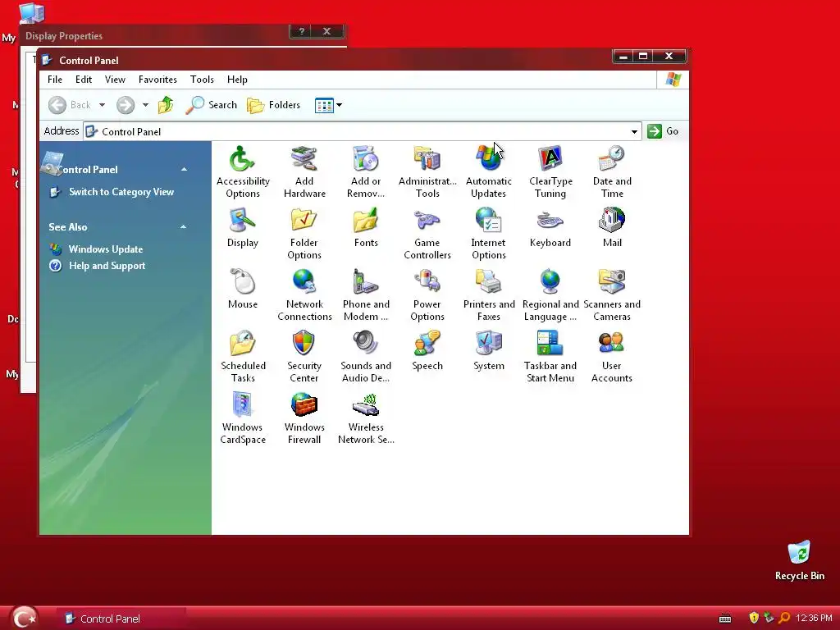
Task: Open Help and Support link
Action: pos(107,266)
